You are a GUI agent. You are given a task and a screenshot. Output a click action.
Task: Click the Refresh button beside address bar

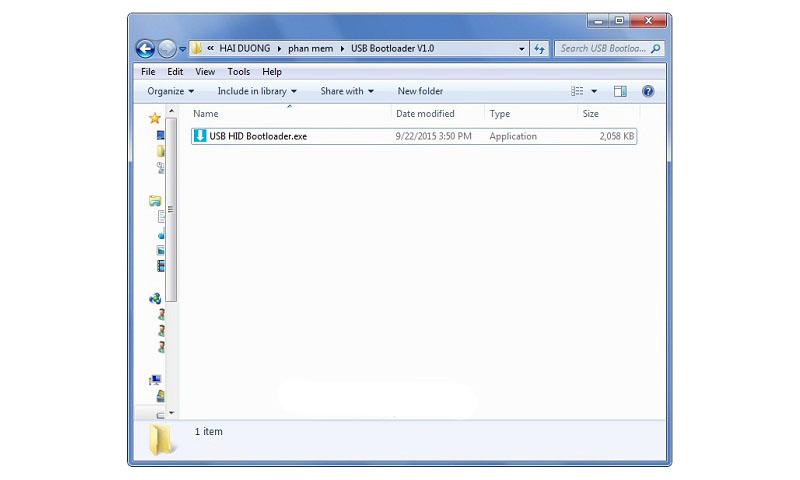click(x=540, y=48)
